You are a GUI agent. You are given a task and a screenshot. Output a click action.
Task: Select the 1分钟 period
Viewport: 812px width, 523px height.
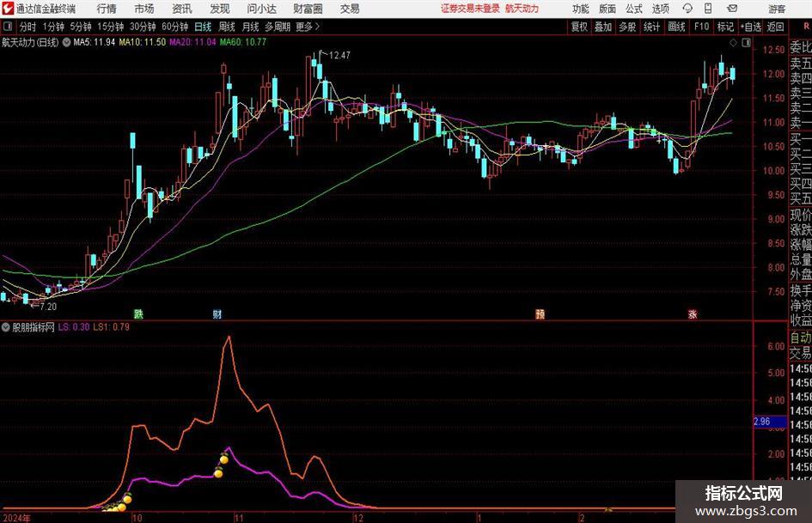click(x=53, y=27)
